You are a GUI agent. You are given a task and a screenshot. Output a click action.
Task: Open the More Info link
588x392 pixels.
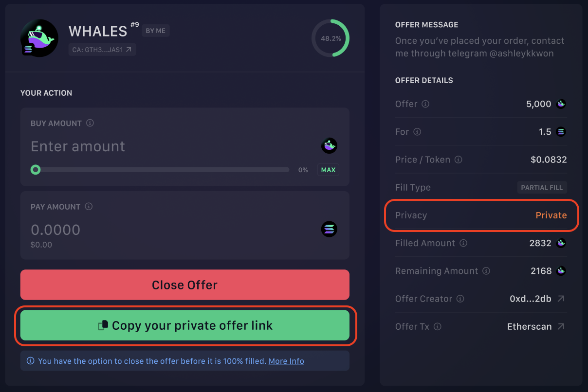click(286, 360)
